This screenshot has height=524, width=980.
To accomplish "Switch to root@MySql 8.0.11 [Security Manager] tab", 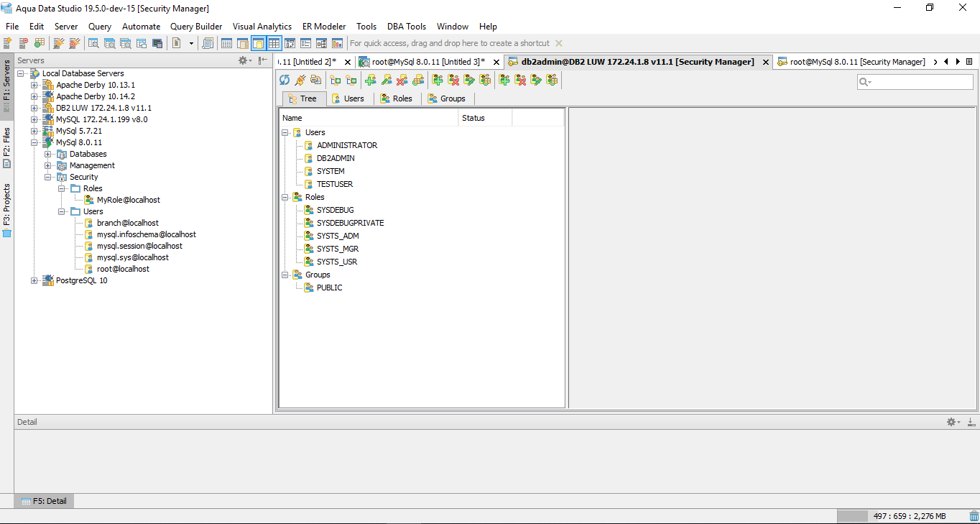I will click(x=851, y=62).
